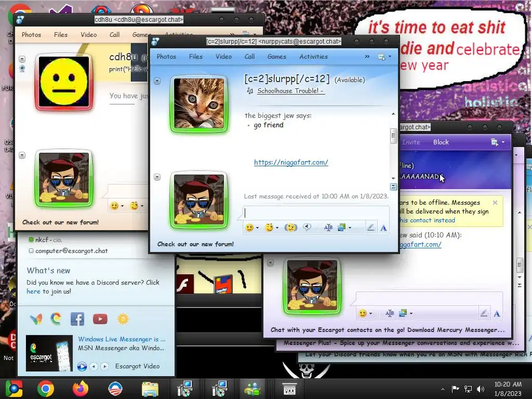Go to previous Escargot video item
Viewport: 532px width, 399px height.
tap(94, 366)
